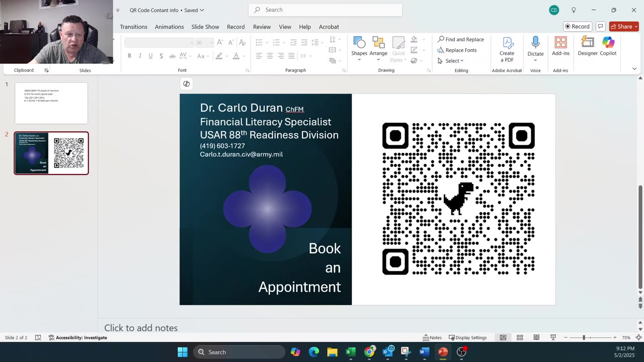
Task: Click Create a PDF icon
Action: (x=507, y=43)
